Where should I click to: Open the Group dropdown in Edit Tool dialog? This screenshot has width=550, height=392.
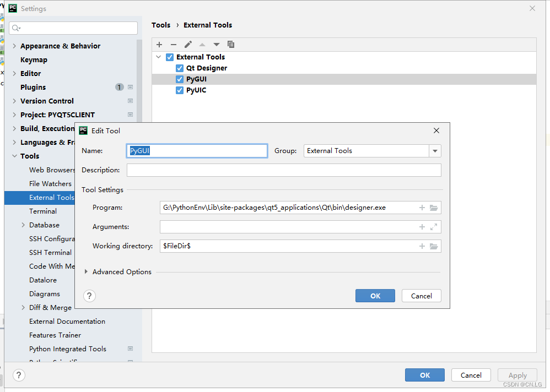[x=435, y=150]
